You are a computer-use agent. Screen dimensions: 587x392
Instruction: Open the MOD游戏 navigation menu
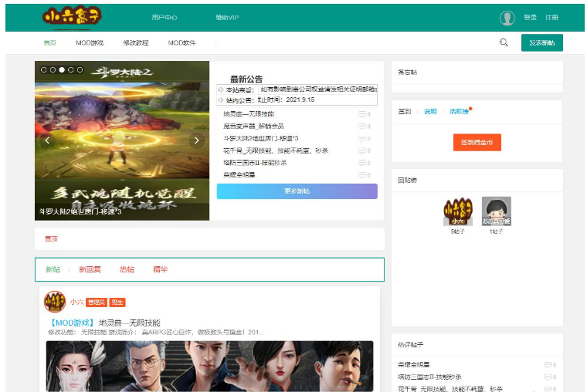(90, 43)
